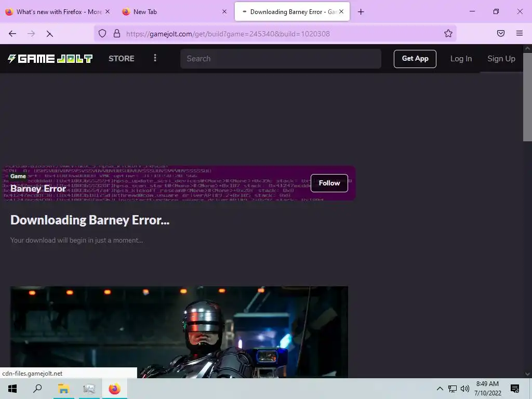Open the taskbar app next to File Explorer
The image size is (532, 399).
[89, 389]
